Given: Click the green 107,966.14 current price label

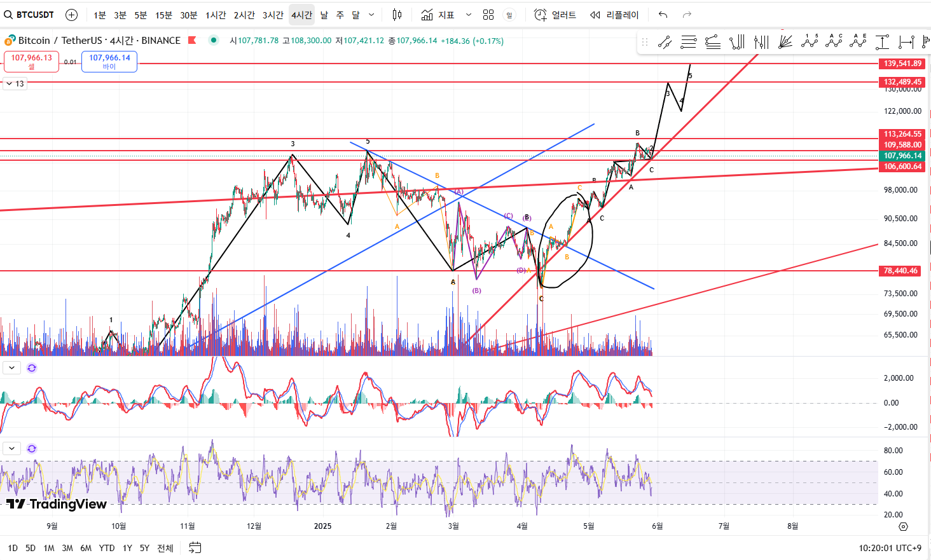Looking at the screenshot, I should pos(902,156).
